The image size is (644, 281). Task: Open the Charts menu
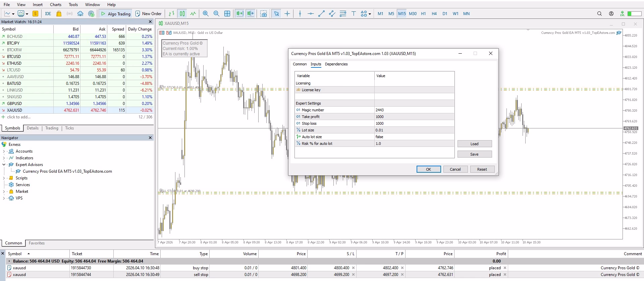[x=56, y=5]
